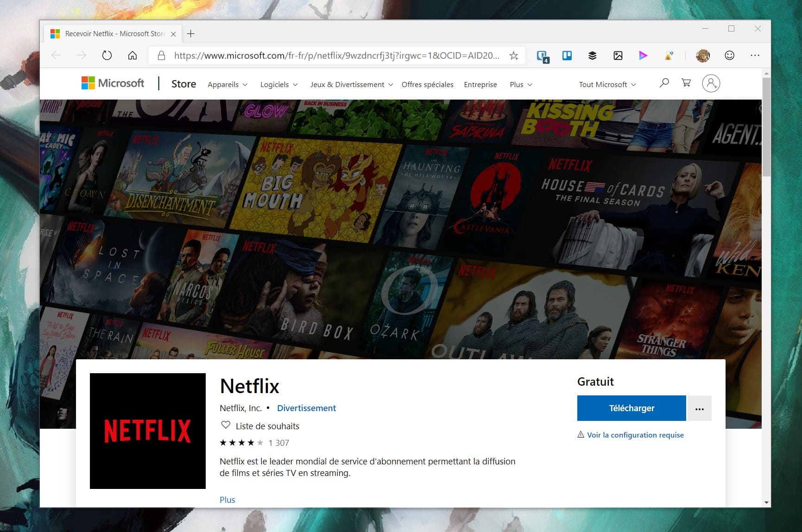
Task: Expand the Appareils dropdown menu
Action: (x=227, y=85)
